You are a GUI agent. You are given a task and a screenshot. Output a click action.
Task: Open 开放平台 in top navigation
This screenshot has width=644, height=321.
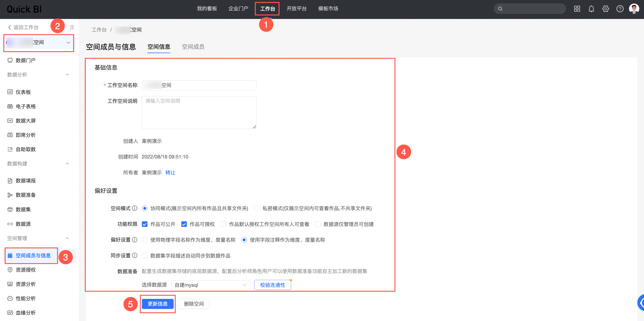point(296,9)
